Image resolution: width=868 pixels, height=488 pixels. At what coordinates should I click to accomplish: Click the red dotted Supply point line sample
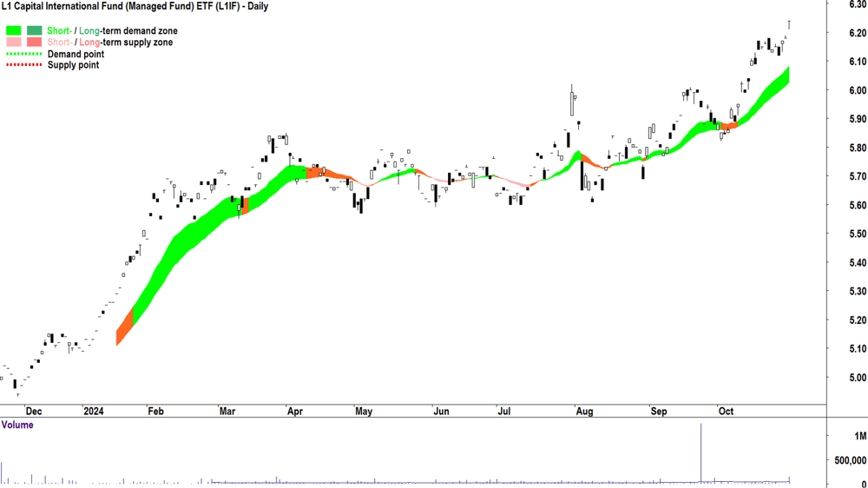pos(23,65)
